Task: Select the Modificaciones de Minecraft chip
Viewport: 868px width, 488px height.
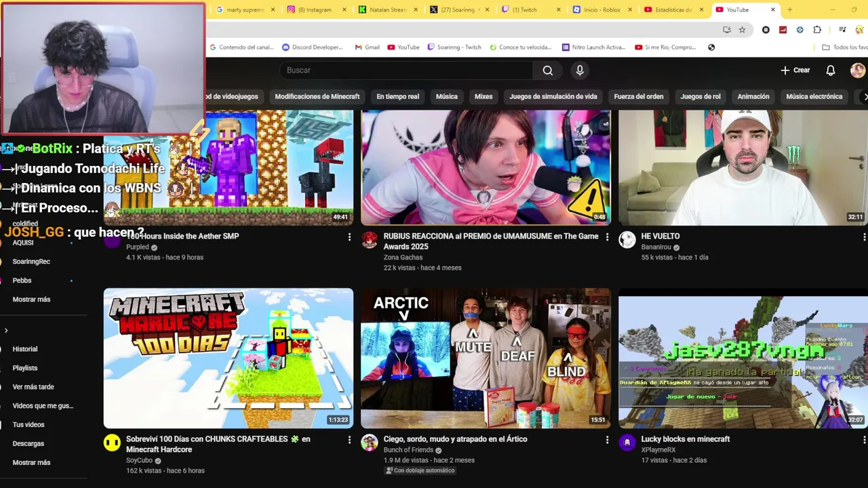Action: point(317,96)
